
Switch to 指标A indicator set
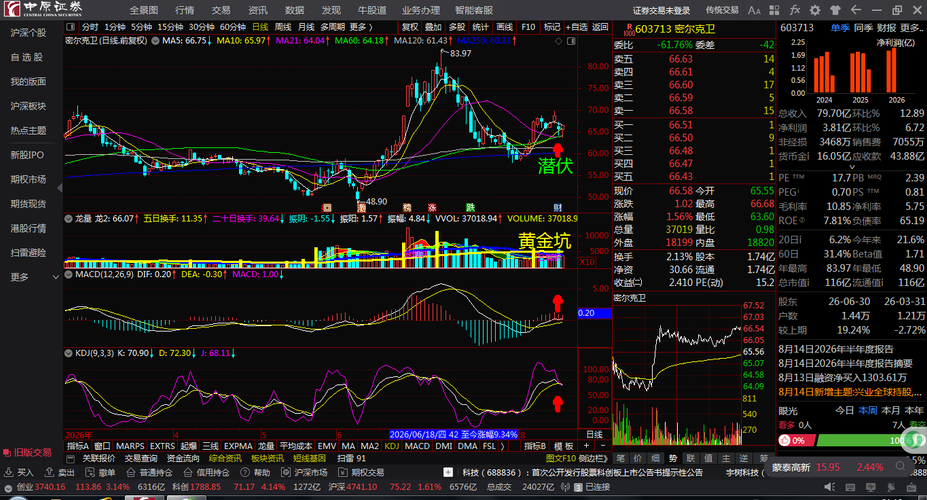[77, 446]
